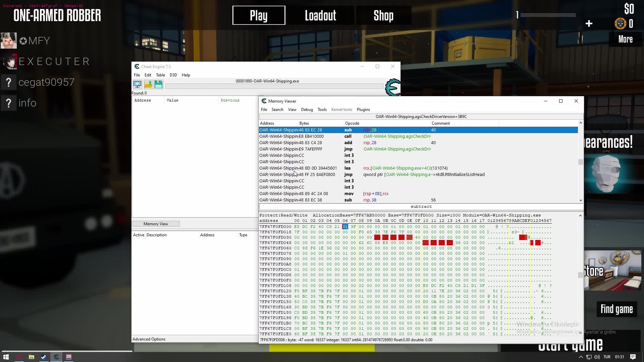Click the large Cheat Engine logo
Screen dimensions: 644x362
click(392, 87)
